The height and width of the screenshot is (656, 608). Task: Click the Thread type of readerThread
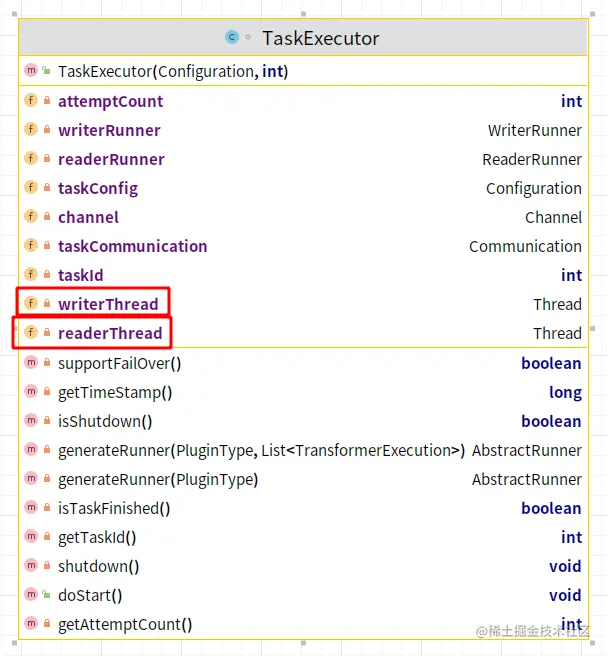click(557, 333)
